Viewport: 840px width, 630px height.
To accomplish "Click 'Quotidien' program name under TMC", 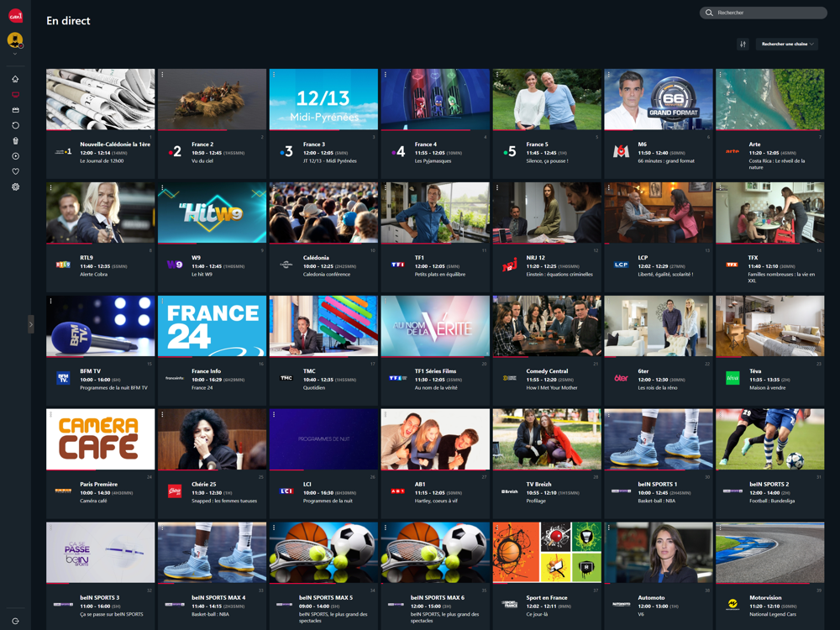I will (314, 388).
